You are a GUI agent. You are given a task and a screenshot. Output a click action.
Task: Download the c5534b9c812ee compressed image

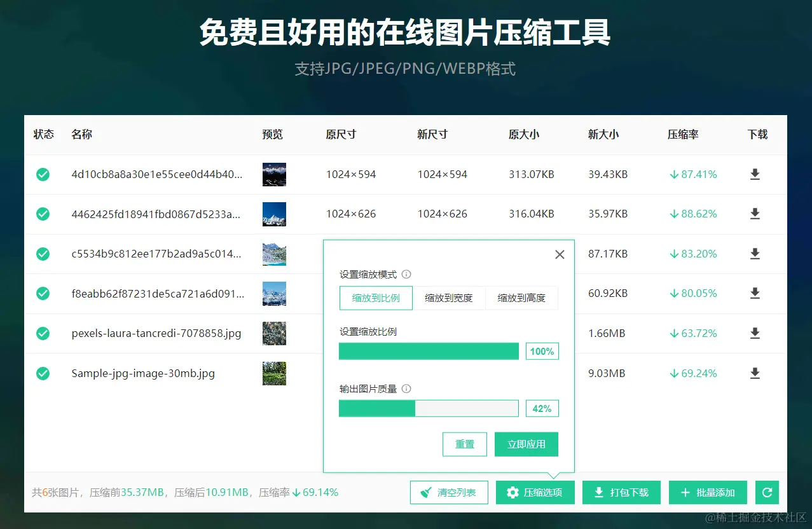[x=755, y=254]
